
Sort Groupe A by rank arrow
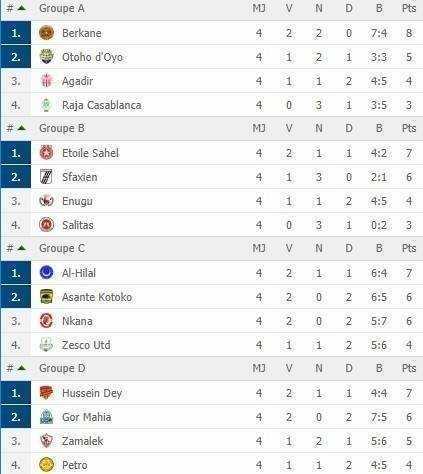click(x=21, y=8)
